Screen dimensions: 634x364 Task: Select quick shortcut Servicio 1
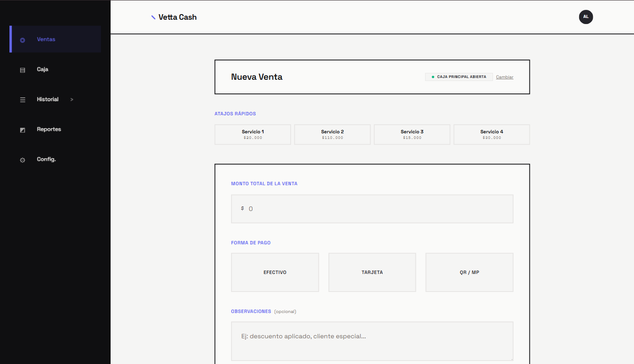coord(252,134)
